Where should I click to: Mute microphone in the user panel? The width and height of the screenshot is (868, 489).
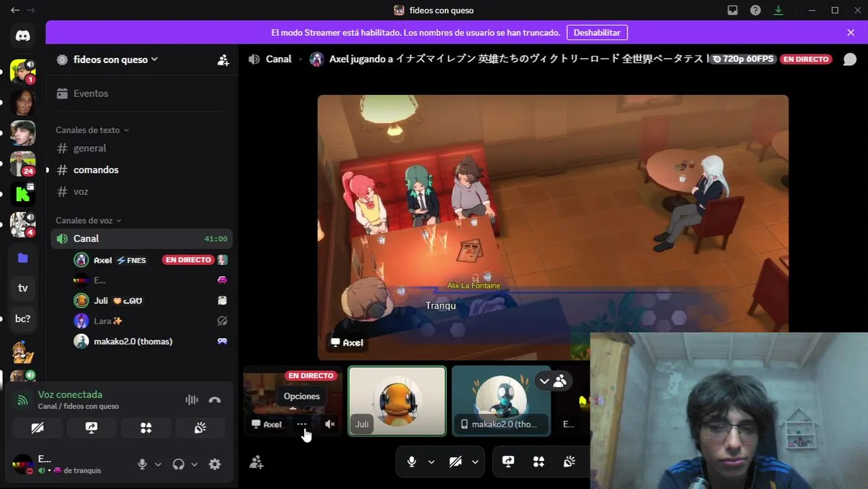pyautogui.click(x=142, y=465)
